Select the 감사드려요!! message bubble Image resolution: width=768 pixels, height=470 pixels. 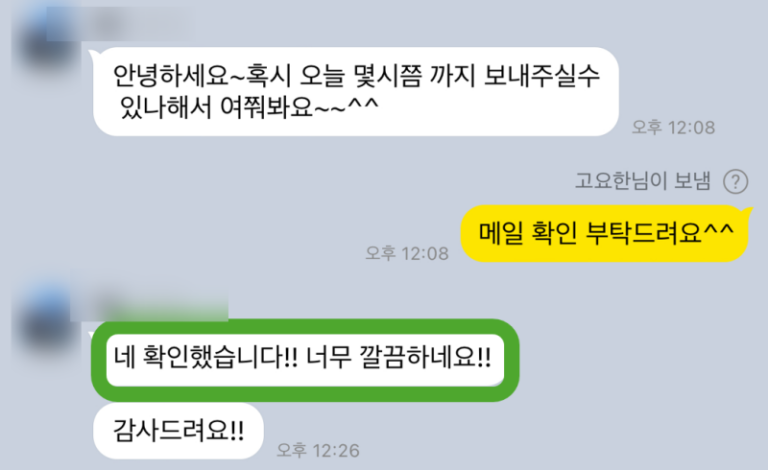[178, 431]
